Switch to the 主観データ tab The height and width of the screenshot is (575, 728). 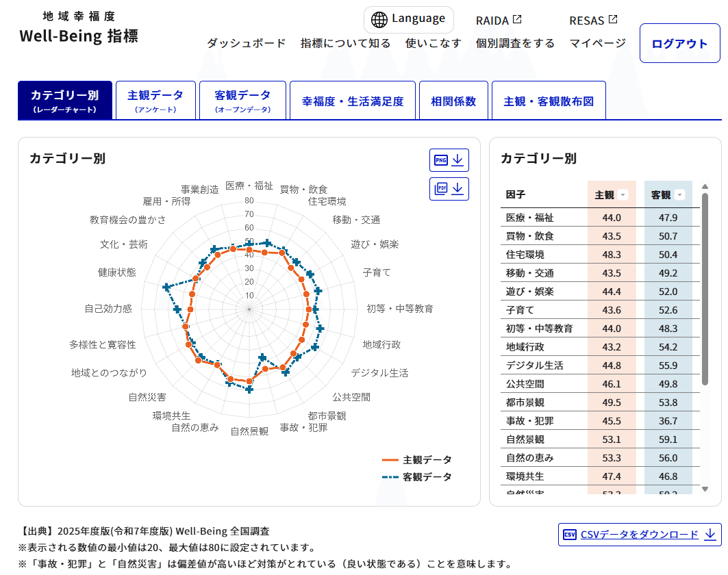point(156,100)
